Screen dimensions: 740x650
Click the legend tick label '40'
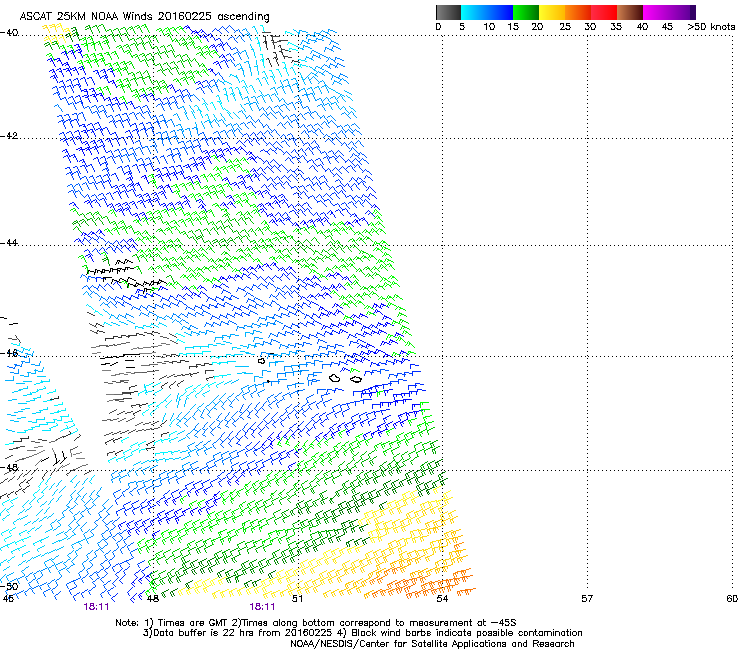pos(642,26)
